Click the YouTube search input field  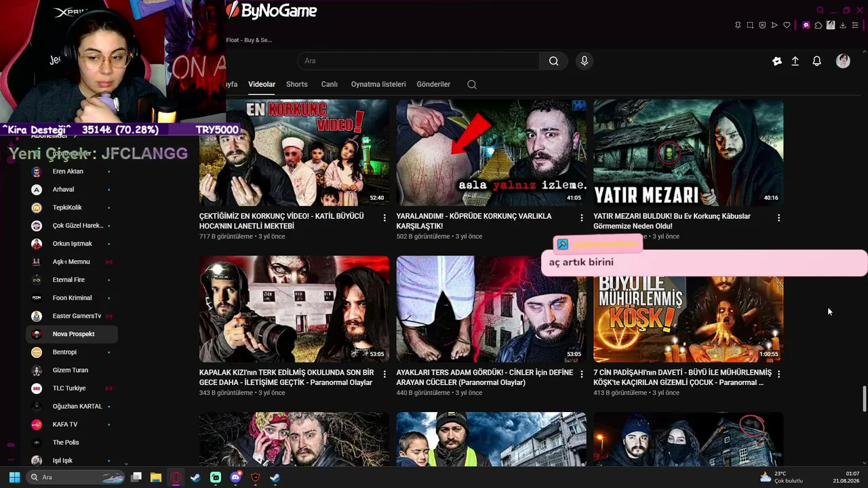coord(418,61)
